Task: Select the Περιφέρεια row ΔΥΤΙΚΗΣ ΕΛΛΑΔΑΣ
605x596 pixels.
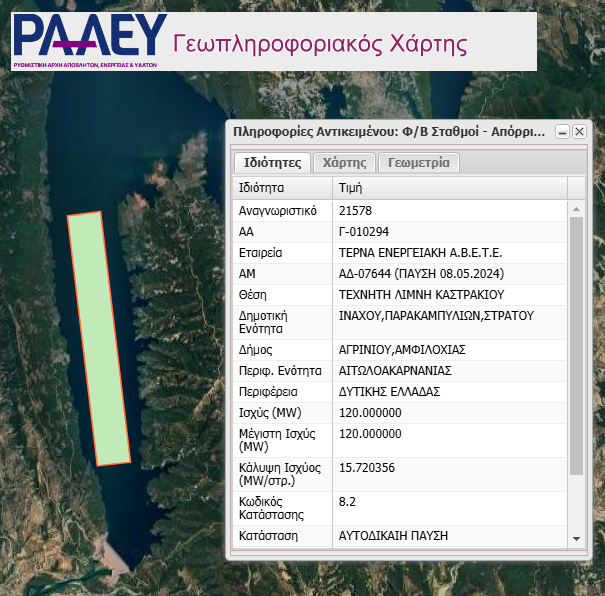Action: coord(390,392)
